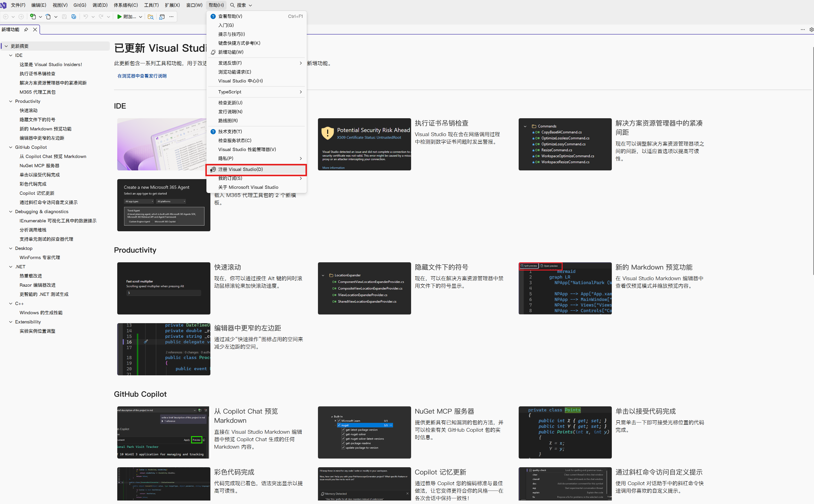814x504 pixels.
Task: Open 在浏览器中查看发行说明 link
Action: pyautogui.click(x=142, y=76)
